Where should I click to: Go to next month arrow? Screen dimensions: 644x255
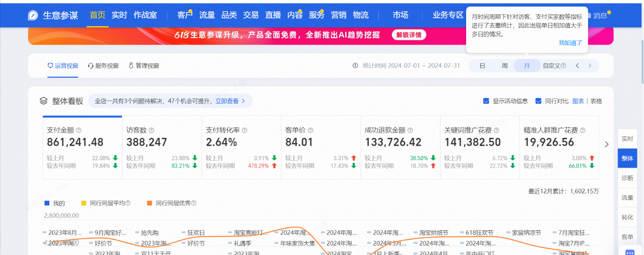tap(590, 65)
